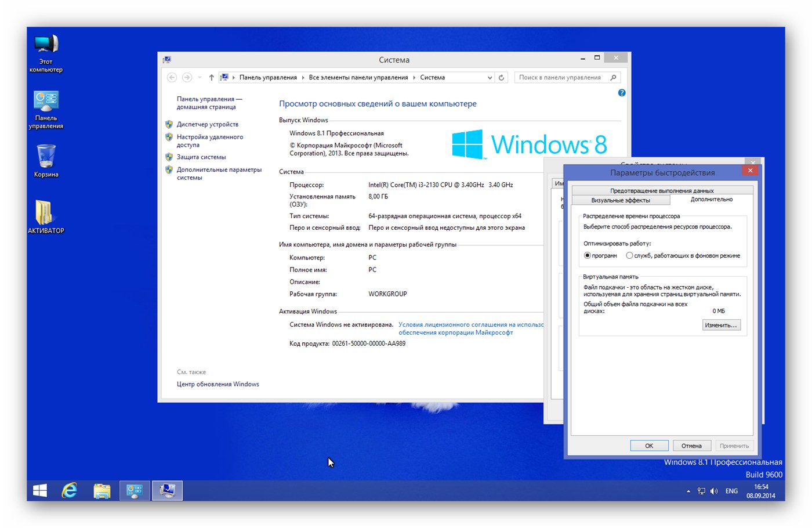The image size is (812, 528).
Task: Click the Отмена button
Action: coord(691,446)
